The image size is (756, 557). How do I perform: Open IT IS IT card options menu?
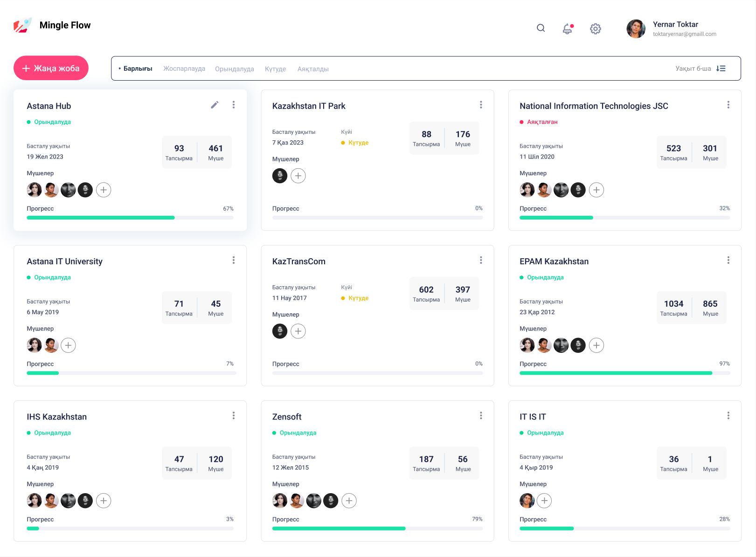728,415
